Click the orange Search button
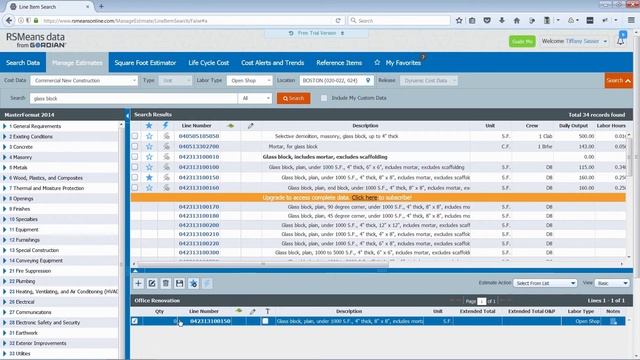This screenshot has width=640, height=360. (293, 98)
